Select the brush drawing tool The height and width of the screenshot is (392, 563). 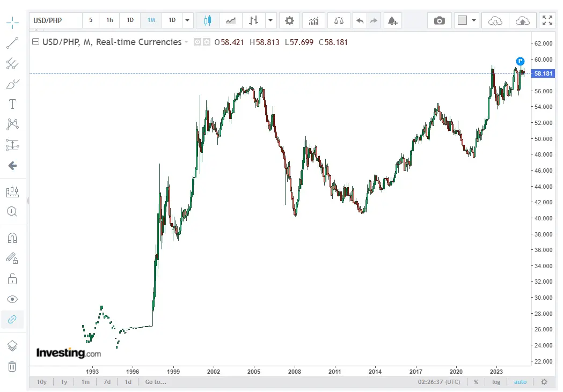click(x=12, y=84)
